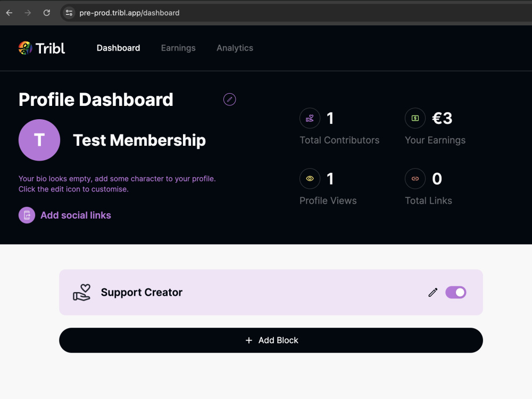Click the Test Membership profile name
The image size is (532, 399).
coord(139,140)
